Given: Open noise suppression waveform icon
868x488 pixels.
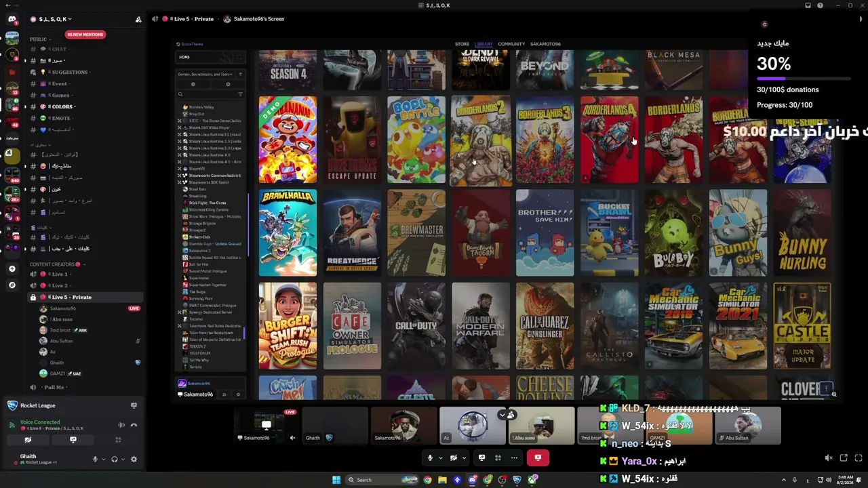Looking at the screenshot, I should pyautogui.click(x=121, y=425).
